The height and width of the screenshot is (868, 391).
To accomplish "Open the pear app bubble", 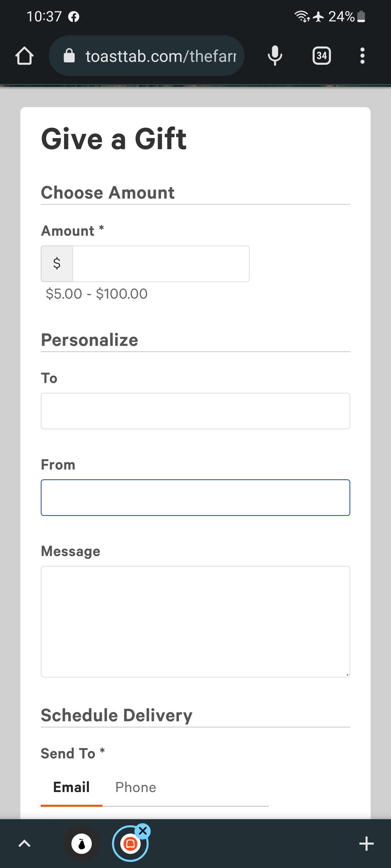I will (81, 844).
